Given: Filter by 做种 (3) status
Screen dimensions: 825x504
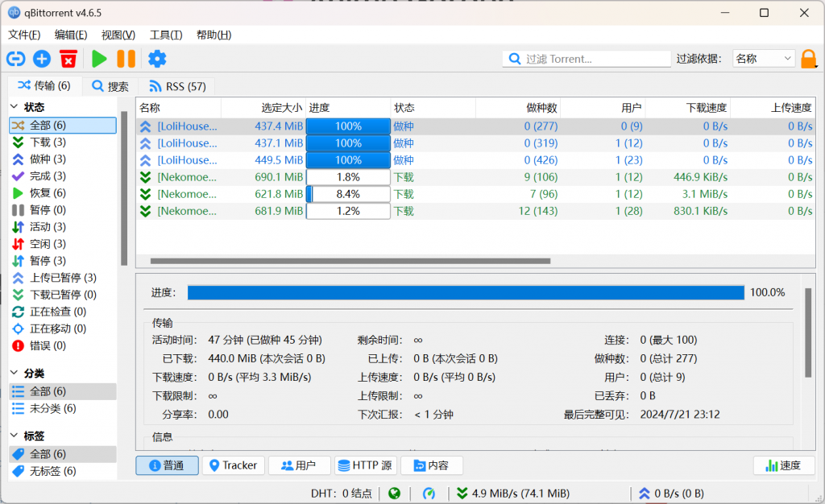Looking at the screenshot, I should (63, 159).
